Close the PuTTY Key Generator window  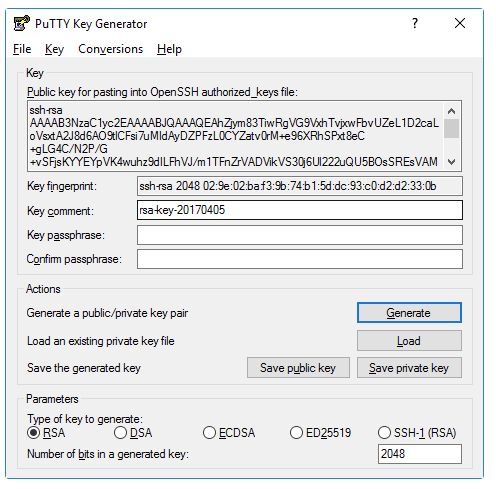pyautogui.click(x=460, y=23)
